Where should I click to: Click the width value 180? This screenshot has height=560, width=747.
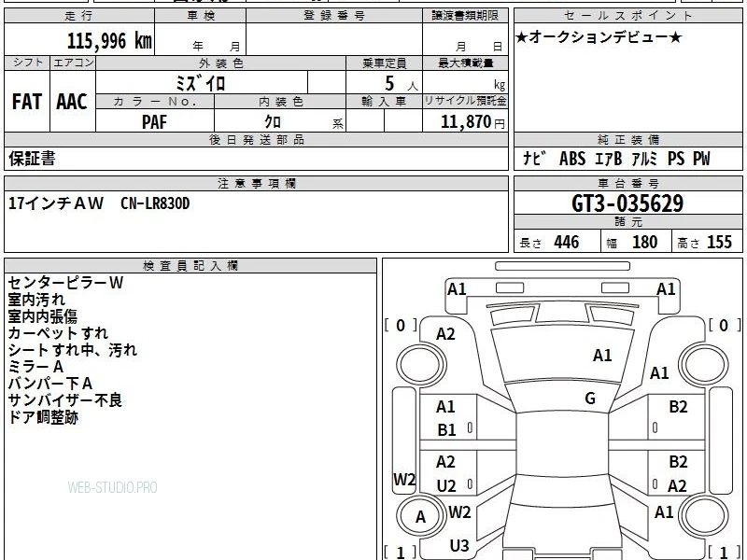click(x=644, y=242)
